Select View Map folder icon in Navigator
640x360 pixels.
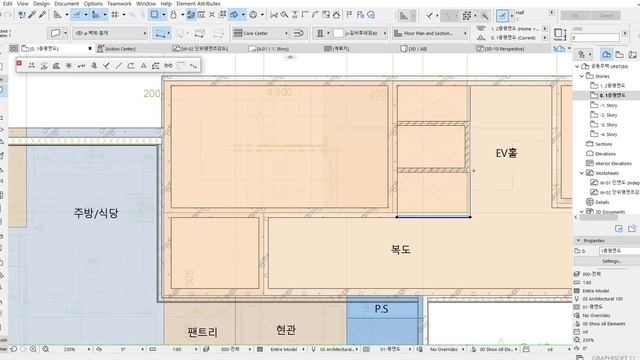620,54
